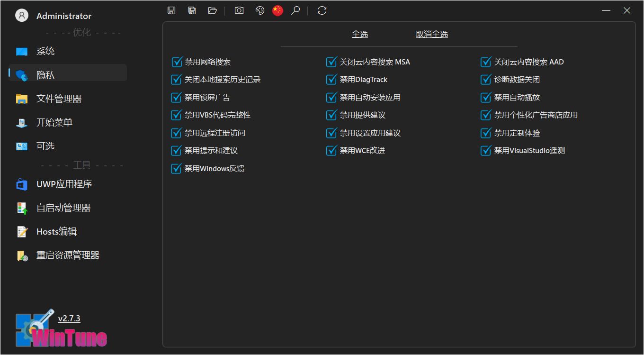Toggle 禁用WCE改进 checkbox

click(x=331, y=151)
